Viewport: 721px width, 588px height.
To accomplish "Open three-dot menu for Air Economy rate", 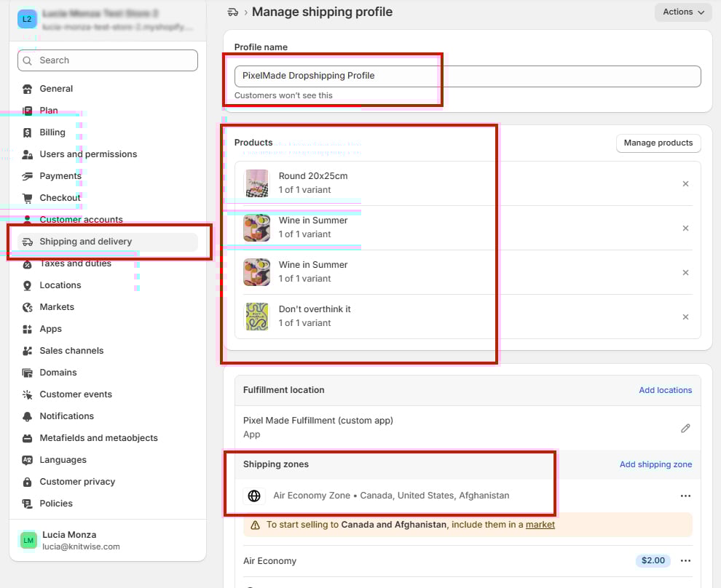I will click(x=685, y=560).
